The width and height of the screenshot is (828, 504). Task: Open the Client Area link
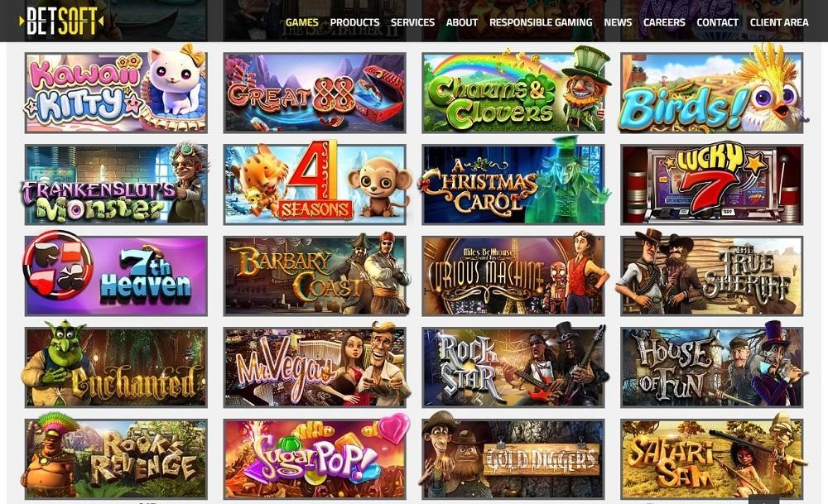coord(779,22)
